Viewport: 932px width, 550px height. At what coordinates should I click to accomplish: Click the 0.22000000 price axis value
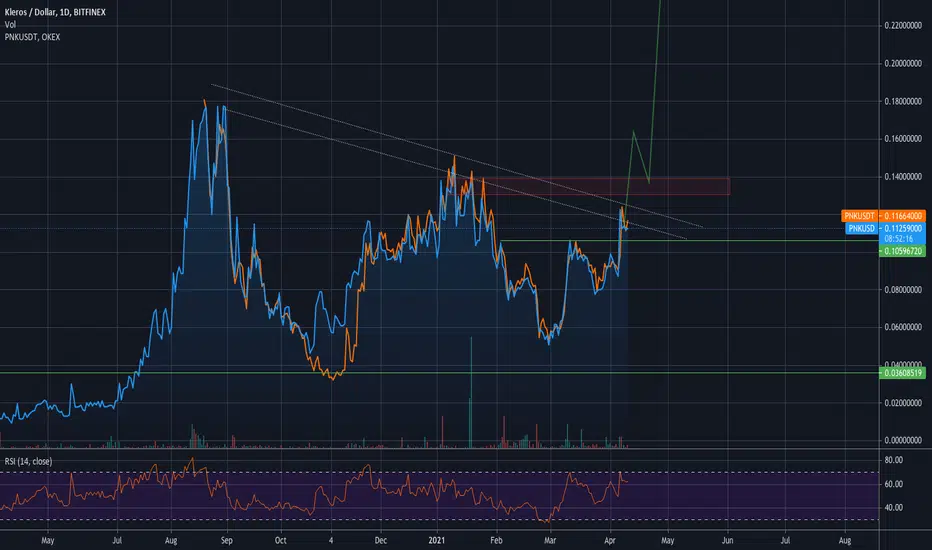(x=903, y=26)
